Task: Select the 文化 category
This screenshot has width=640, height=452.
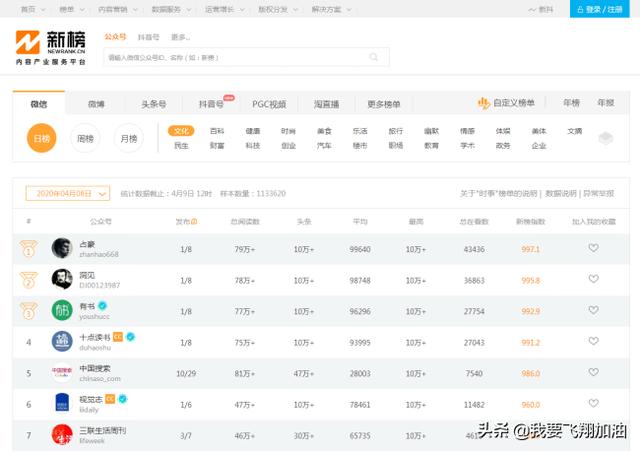Action: tap(181, 131)
